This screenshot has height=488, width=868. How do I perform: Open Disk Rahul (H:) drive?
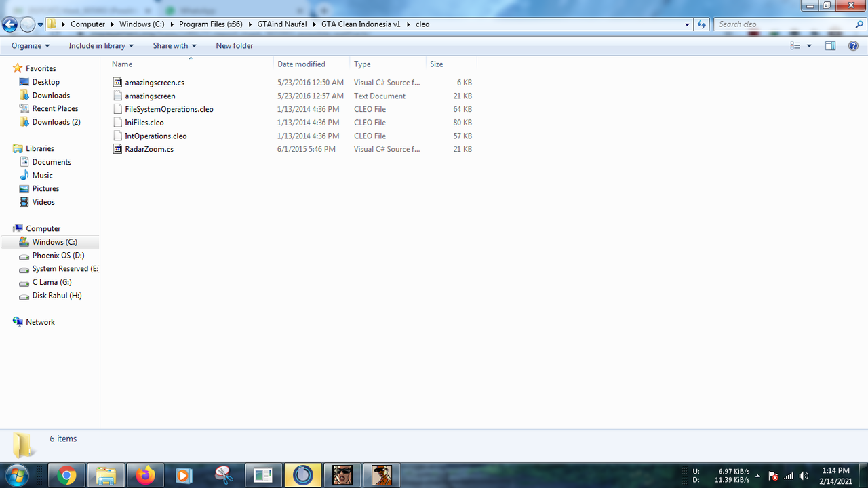tap(56, 296)
